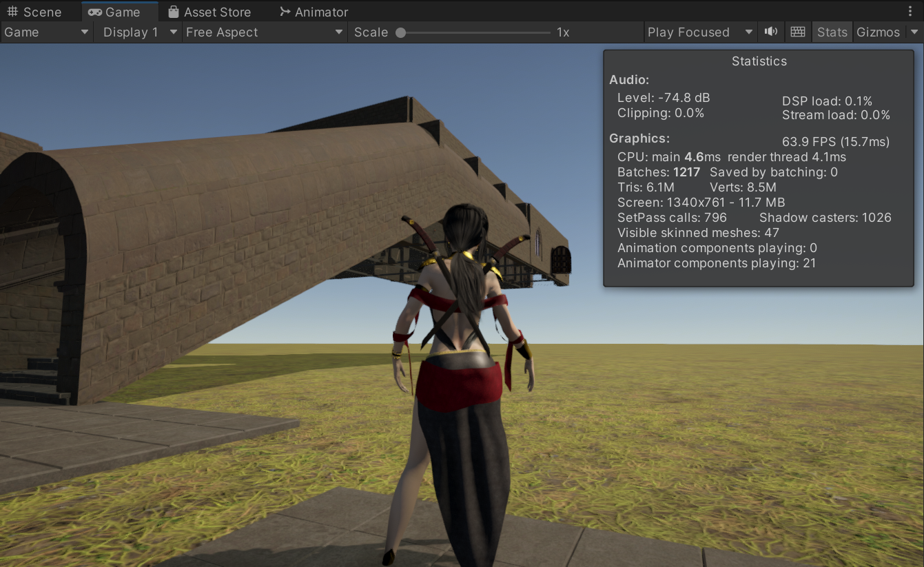
Task: Switch to the Scene tab
Action: point(34,12)
